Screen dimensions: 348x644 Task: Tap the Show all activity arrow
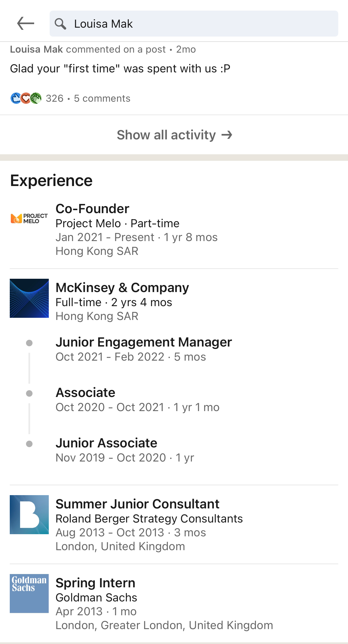[x=227, y=135]
